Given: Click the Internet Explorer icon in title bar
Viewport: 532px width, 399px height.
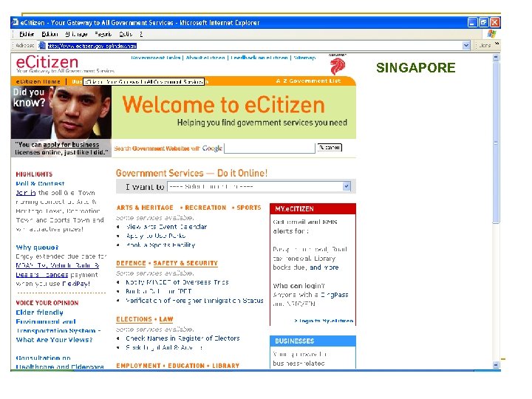Looking at the screenshot, I should click(x=15, y=22).
